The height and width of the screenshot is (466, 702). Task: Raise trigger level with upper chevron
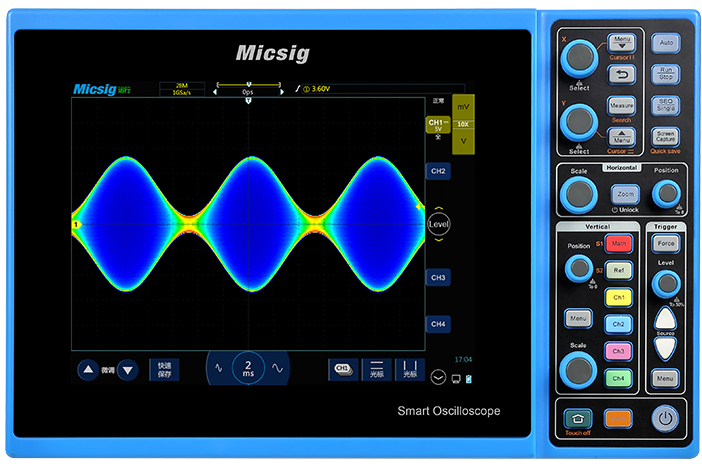439,208
